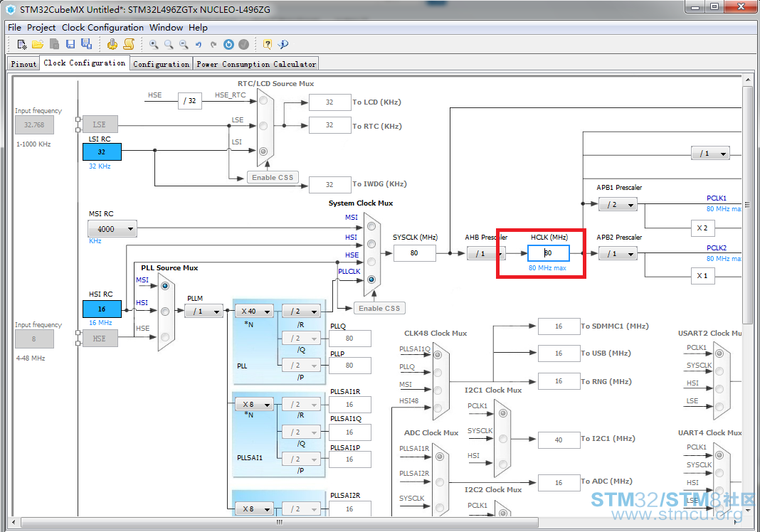Image resolution: width=760 pixels, height=532 pixels.
Task: Click the vertical scrollbar thumb
Action: pos(747,206)
